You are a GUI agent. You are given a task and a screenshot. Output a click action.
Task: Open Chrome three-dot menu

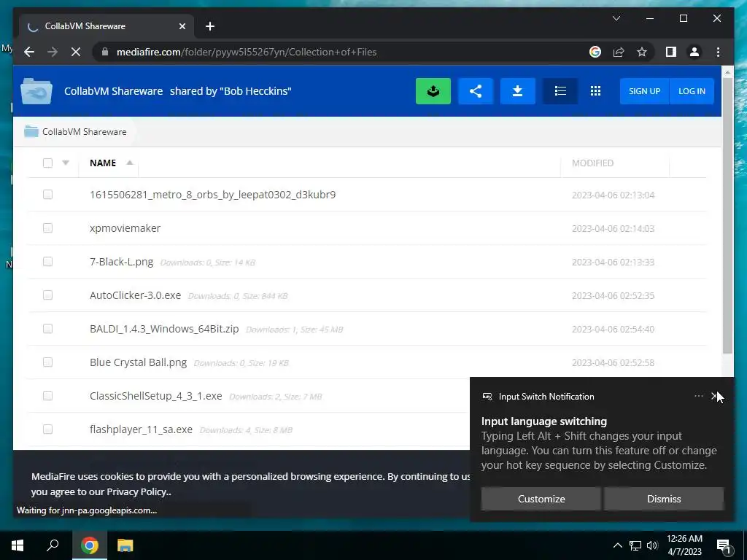click(718, 52)
